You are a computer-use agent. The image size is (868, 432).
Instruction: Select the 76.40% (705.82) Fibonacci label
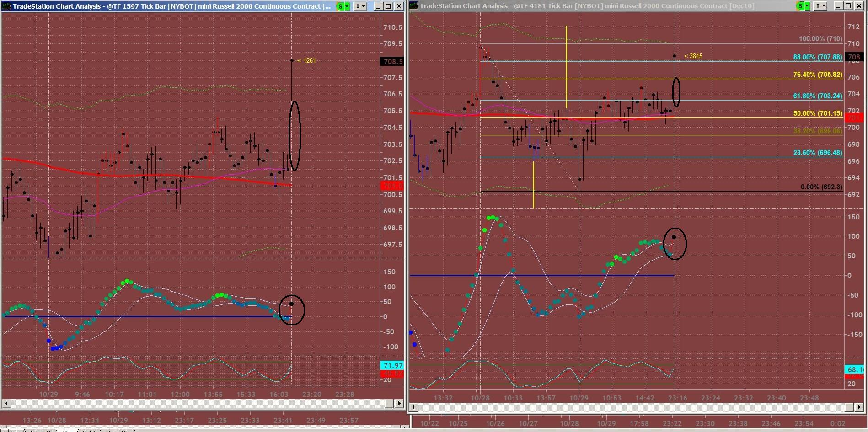click(818, 75)
